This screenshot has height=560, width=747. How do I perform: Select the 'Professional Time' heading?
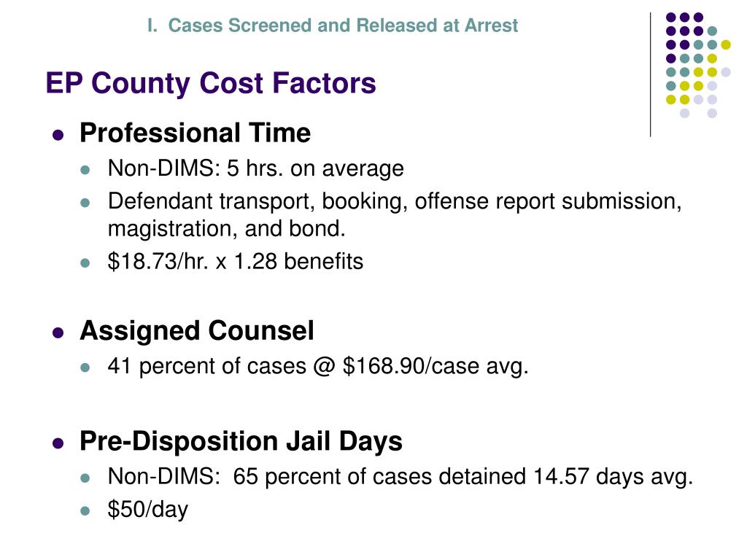pos(195,133)
